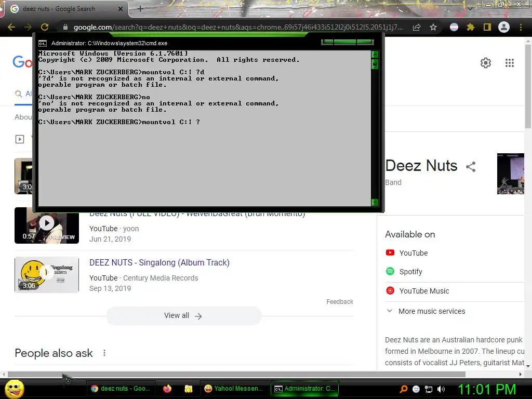Click the Videos section play icon
The width and height of the screenshot is (532, 399).
[x=20, y=139]
